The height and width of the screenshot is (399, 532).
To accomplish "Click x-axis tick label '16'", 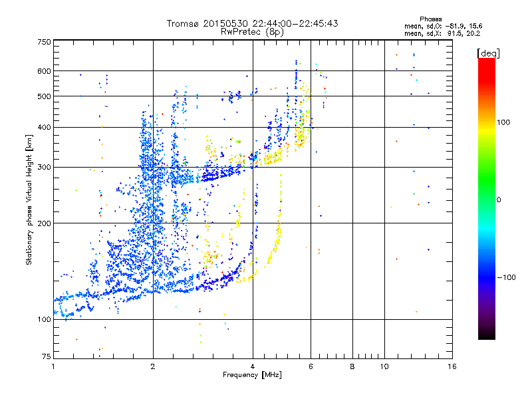I will (452, 366).
